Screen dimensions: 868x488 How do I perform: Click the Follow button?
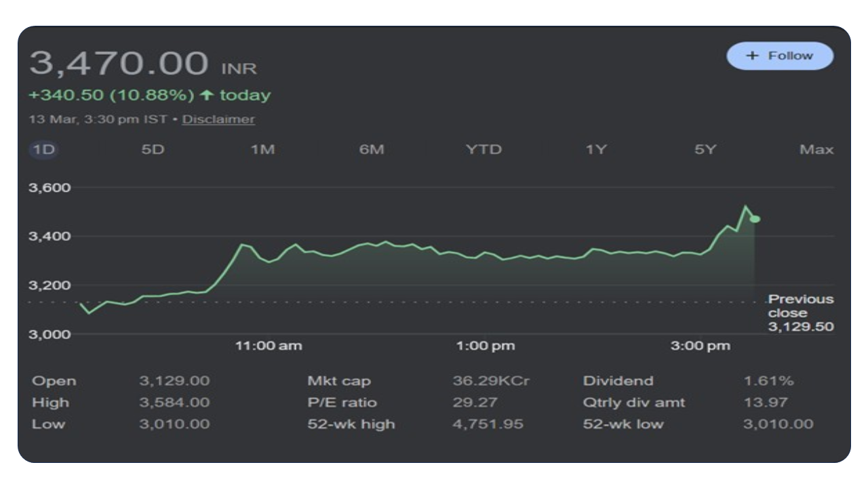[x=780, y=56]
